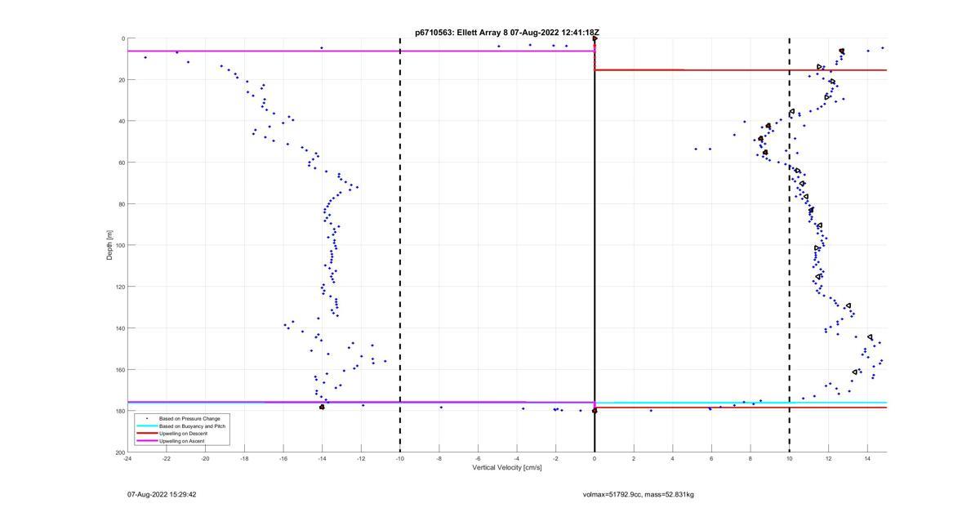The image size is (980, 508).
Task: Click the solid black zero-velocity vertical line
Action: point(595,245)
